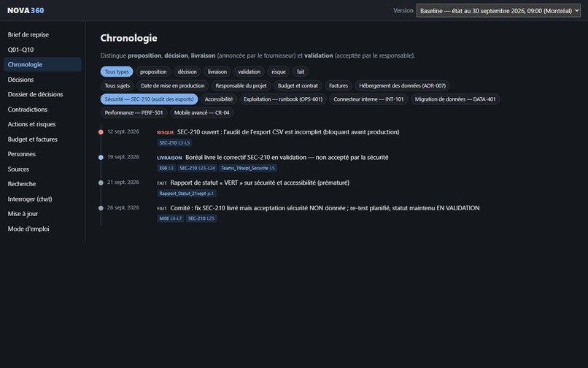Go to Mise à jour

42,214
